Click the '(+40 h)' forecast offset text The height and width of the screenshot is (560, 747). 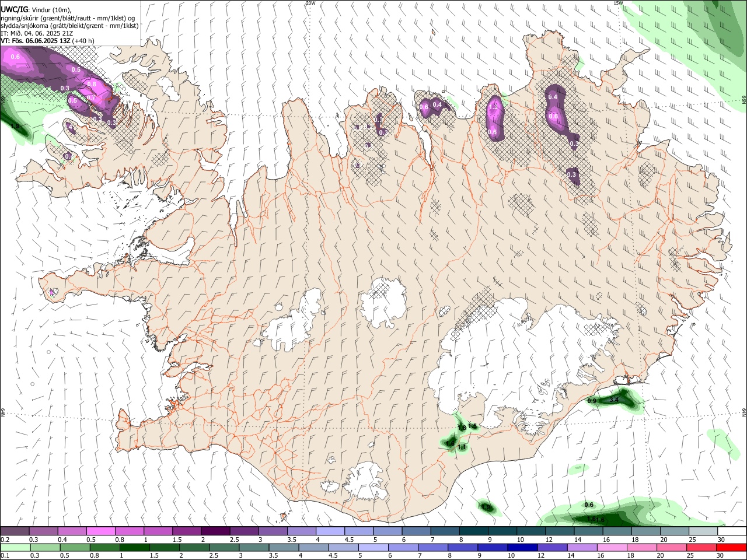(84, 41)
